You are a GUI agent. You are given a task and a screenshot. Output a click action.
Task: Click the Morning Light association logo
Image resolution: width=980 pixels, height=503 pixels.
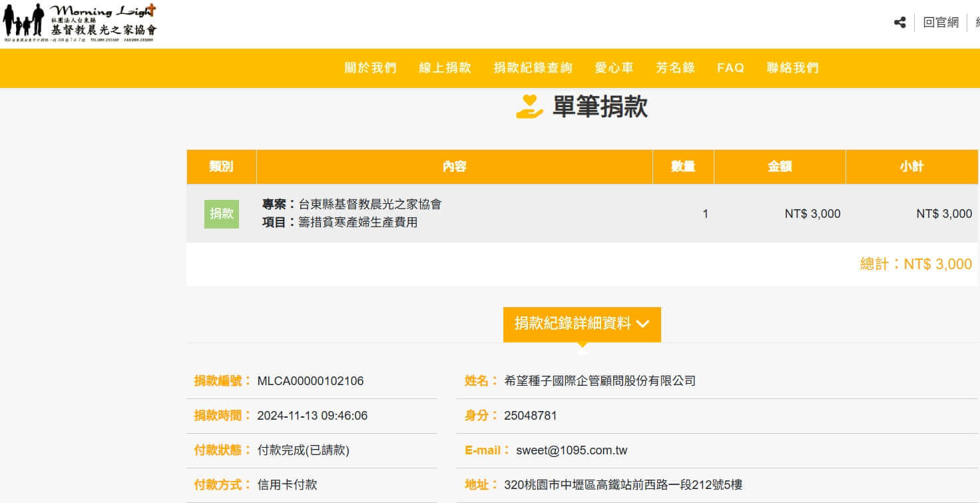click(x=80, y=23)
